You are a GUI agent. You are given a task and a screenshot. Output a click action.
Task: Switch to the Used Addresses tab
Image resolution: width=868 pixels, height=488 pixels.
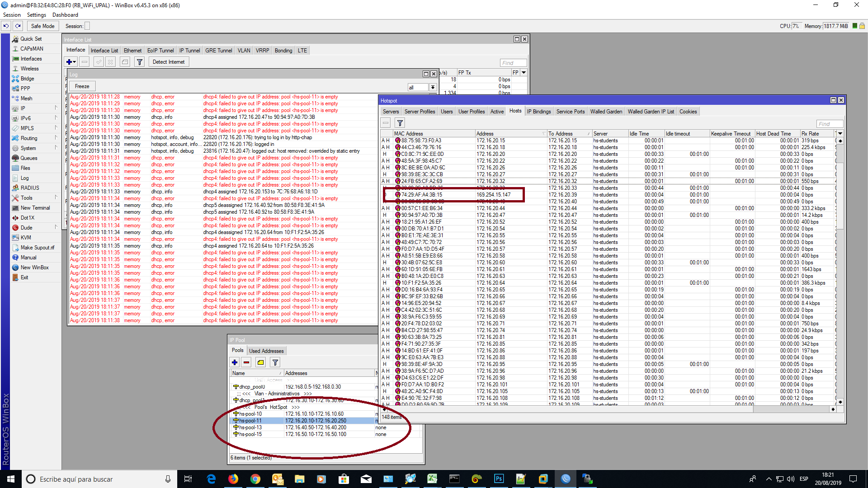(266, 351)
